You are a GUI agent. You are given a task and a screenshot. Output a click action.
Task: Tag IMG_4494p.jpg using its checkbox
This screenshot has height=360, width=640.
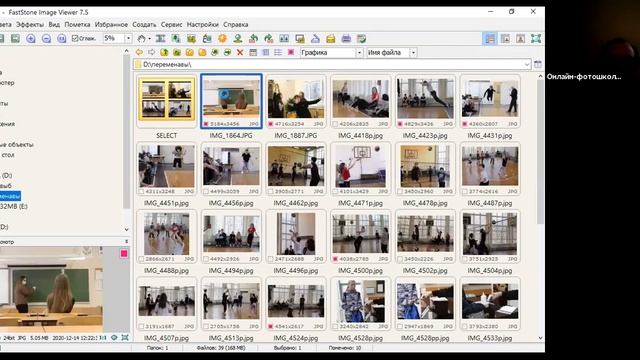pyautogui.click(x=206, y=259)
